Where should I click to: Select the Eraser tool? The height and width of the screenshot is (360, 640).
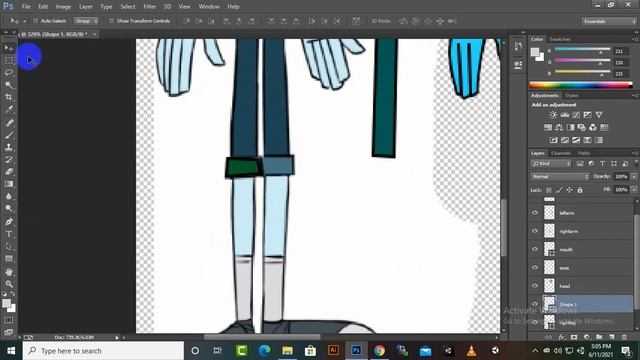(9, 171)
